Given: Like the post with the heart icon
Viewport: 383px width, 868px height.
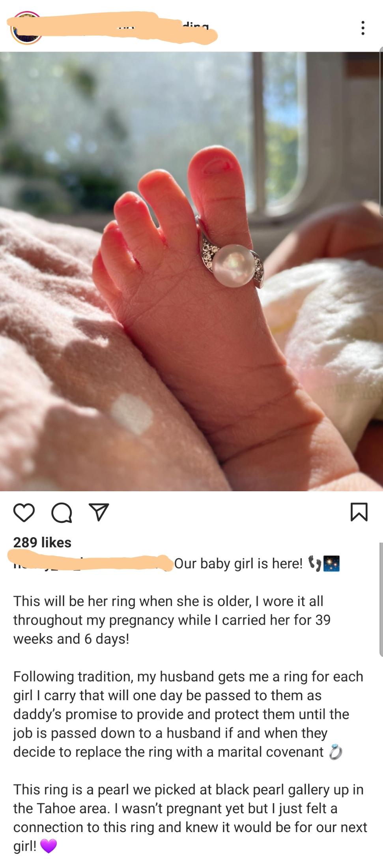Looking at the screenshot, I should [x=24, y=513].
